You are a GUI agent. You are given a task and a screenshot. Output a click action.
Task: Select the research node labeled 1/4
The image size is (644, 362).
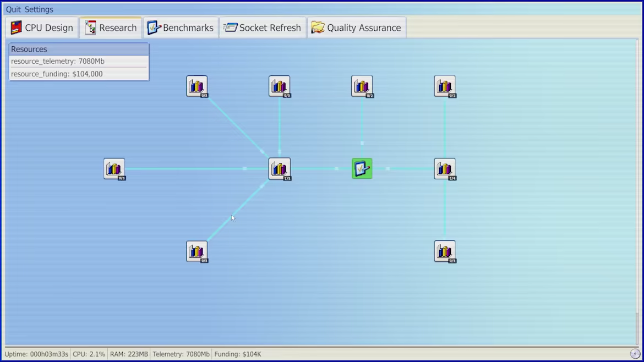click(445, 169)
